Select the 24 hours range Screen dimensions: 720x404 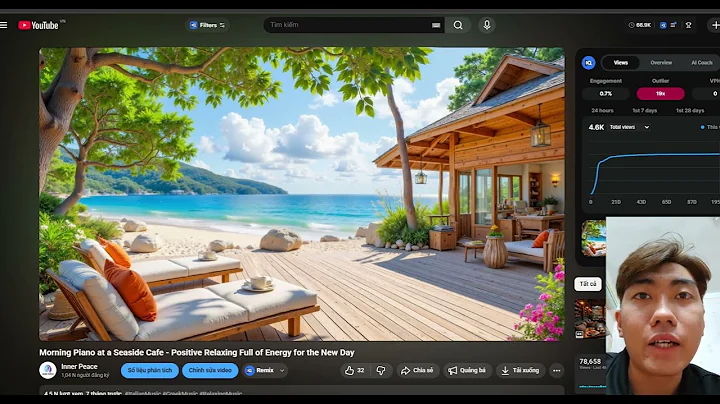602,111
